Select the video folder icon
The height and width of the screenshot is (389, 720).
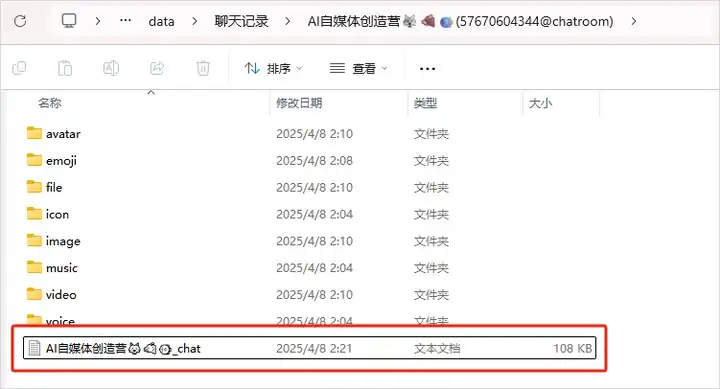[x=34, y=294]
